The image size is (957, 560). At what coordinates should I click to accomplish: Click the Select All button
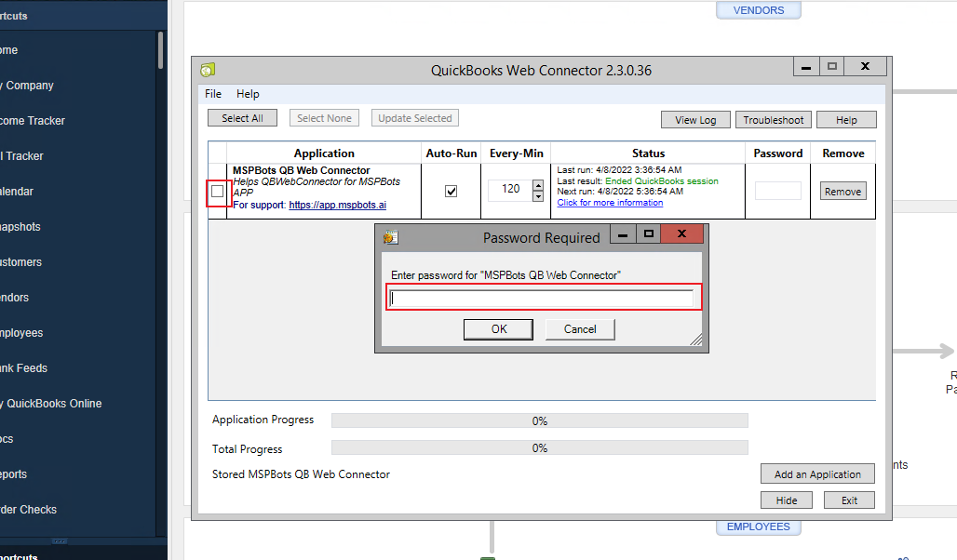tap(242, 118)
